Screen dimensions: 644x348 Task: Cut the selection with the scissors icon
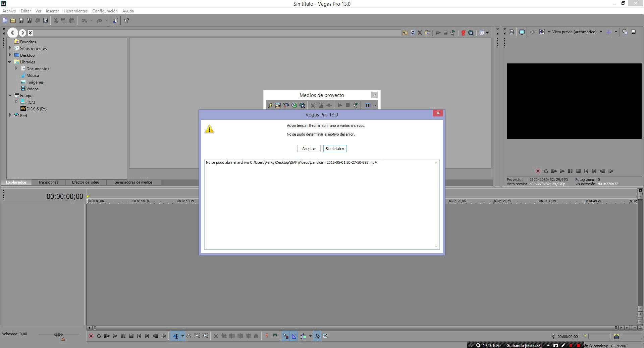tap(56, 20)
